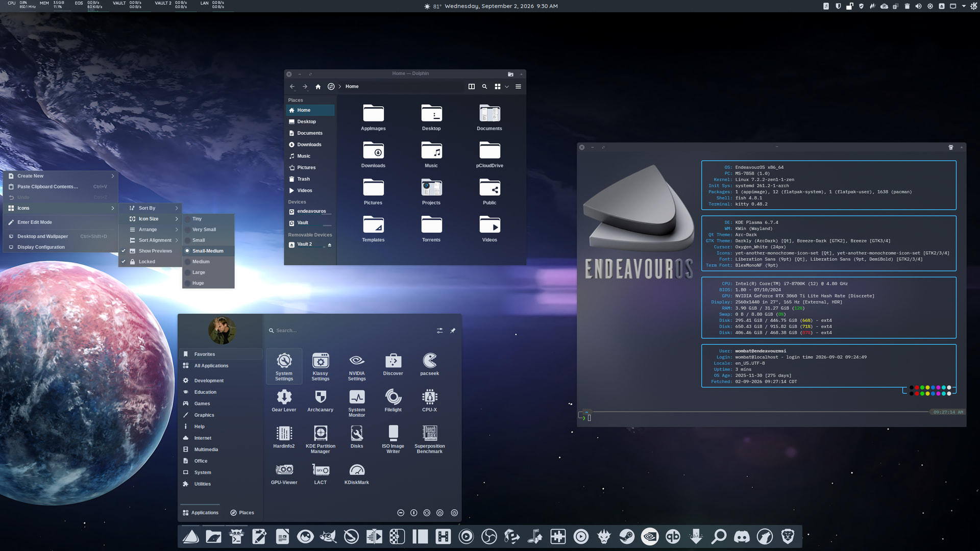Click the launcher Search field
This screenshot has height=551, width=980.
tap(352, 331)
